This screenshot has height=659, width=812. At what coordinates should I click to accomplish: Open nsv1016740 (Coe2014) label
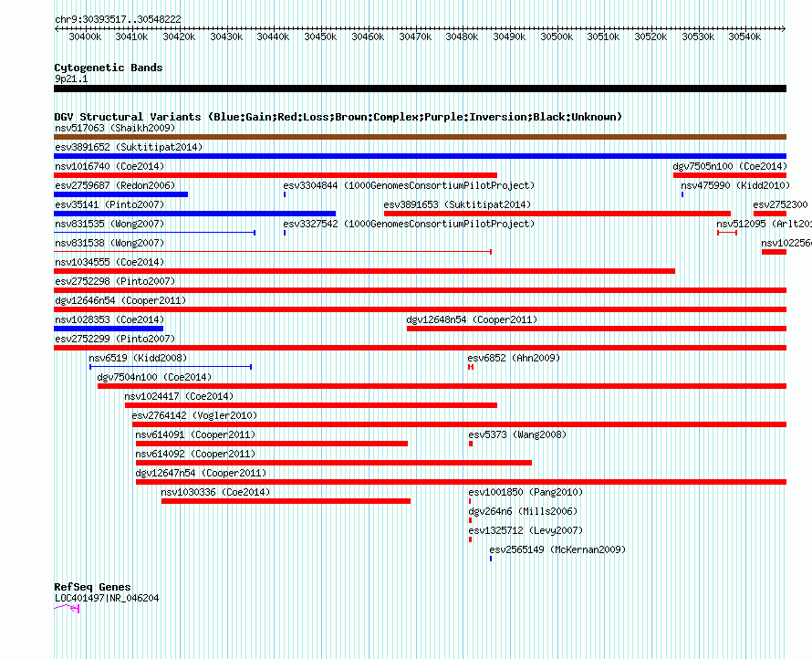click(x=109, y=166)
